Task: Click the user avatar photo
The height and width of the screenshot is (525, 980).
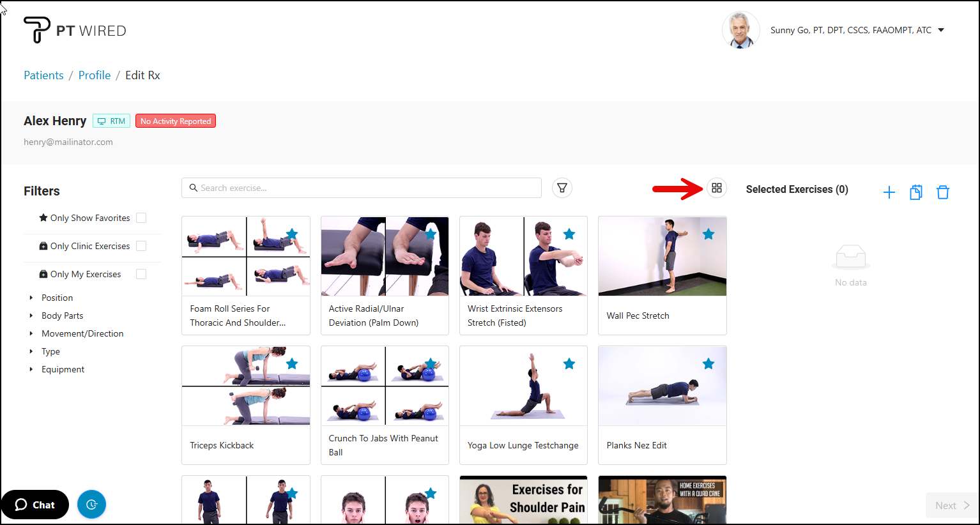Action: tap(741, 30)
